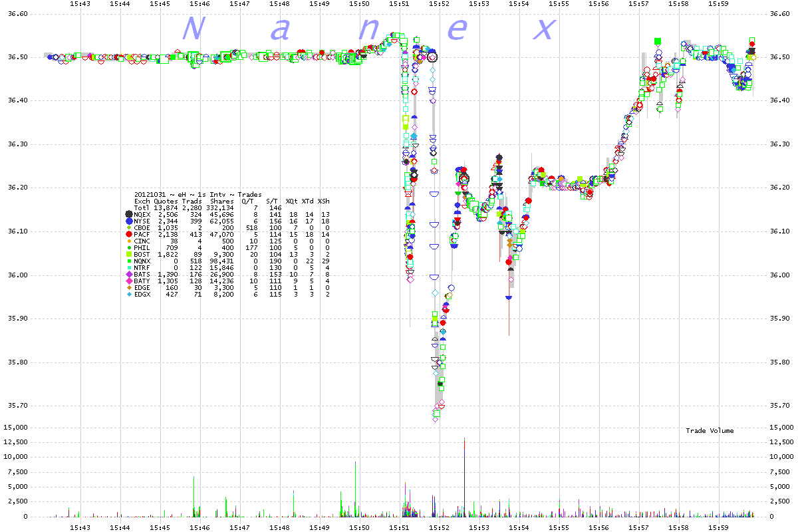Click the "Totl" row label
Screen dimensions: 798x532
click(x=142, y=207)
